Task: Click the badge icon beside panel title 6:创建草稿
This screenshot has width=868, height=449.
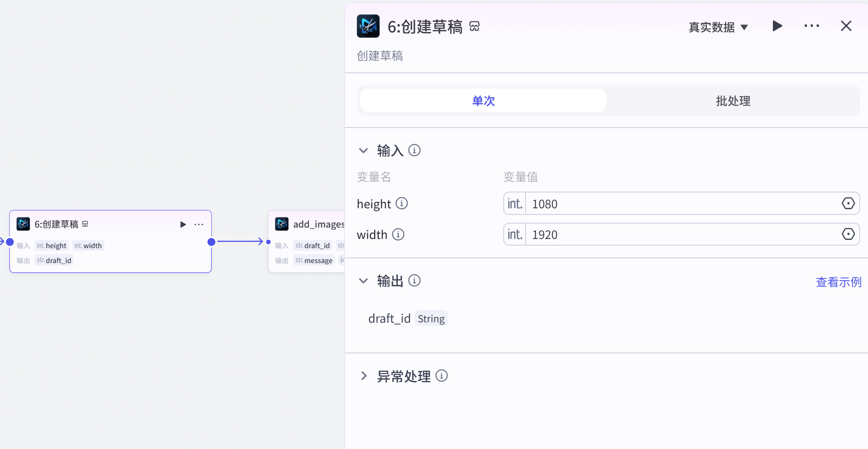Action: pyautogui.click(x=474, y=26)
